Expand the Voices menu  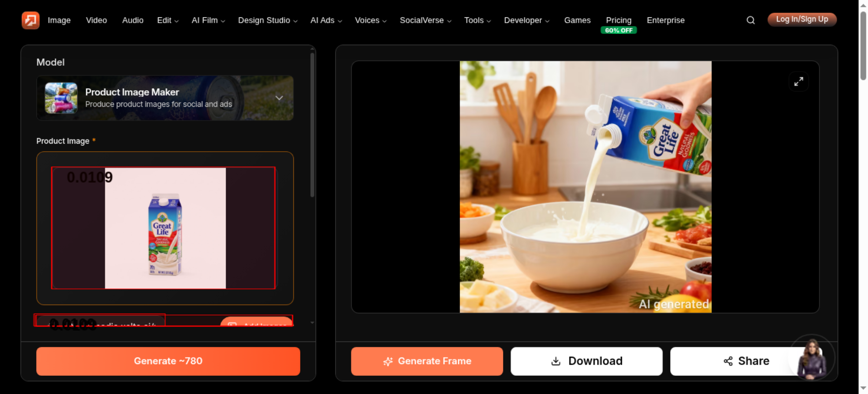pos(371,20)
